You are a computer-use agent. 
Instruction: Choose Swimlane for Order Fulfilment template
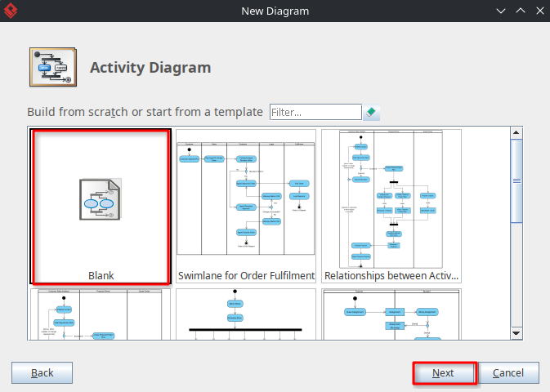click(246, 206)
